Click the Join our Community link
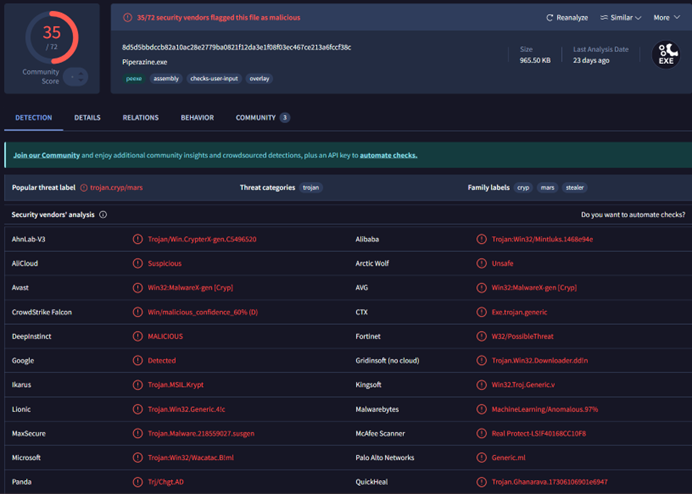Screen dimensions: 692x494 point(46,155)
